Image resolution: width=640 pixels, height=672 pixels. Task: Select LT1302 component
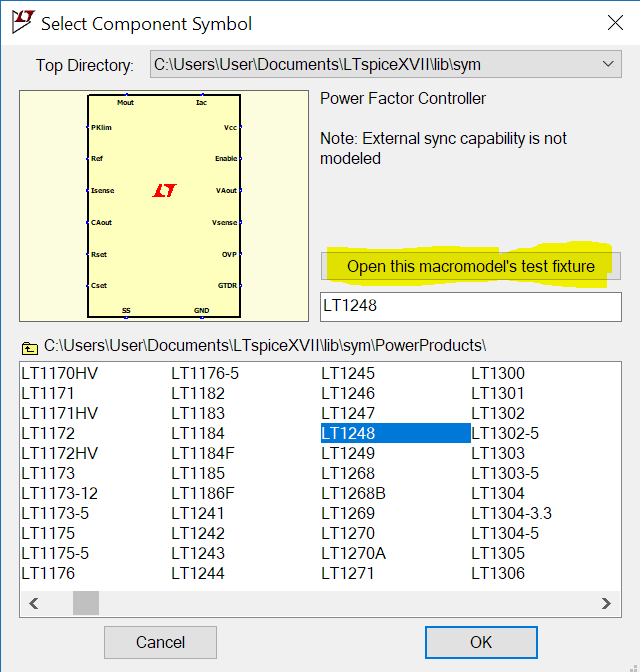[x=498, y=413]
